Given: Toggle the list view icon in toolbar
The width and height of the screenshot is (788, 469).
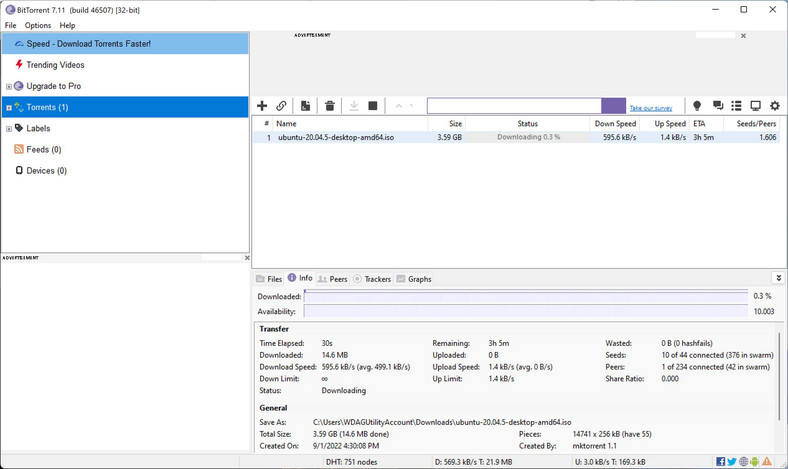Looking at the screenshot, I should 736,106.
